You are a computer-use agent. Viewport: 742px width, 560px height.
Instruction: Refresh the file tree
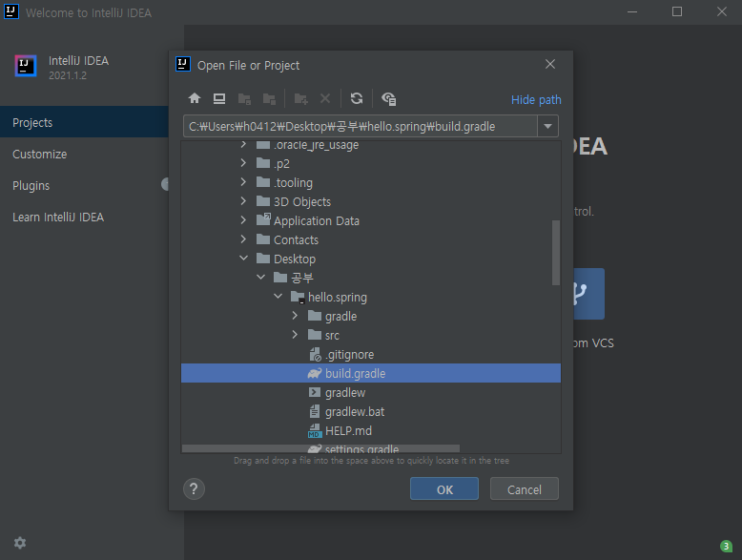click(357, 98)
